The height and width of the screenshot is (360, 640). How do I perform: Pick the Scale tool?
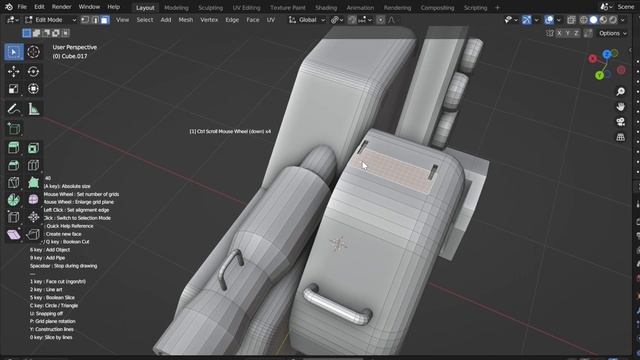pyautogui.click(x=13, y=89)
